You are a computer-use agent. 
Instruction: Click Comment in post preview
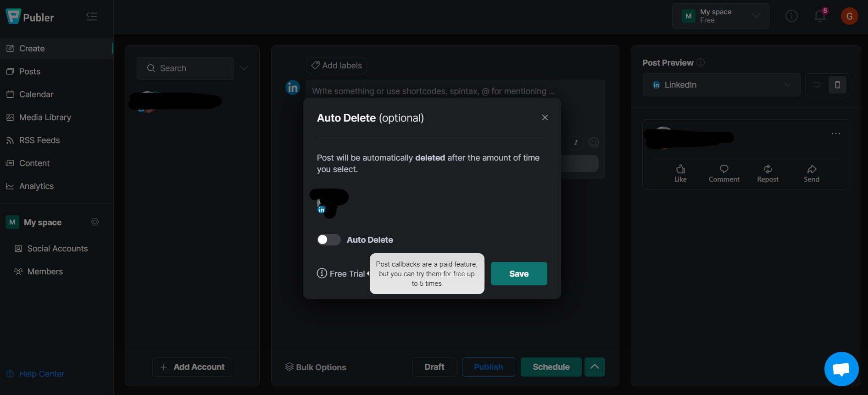coord(724,173)
